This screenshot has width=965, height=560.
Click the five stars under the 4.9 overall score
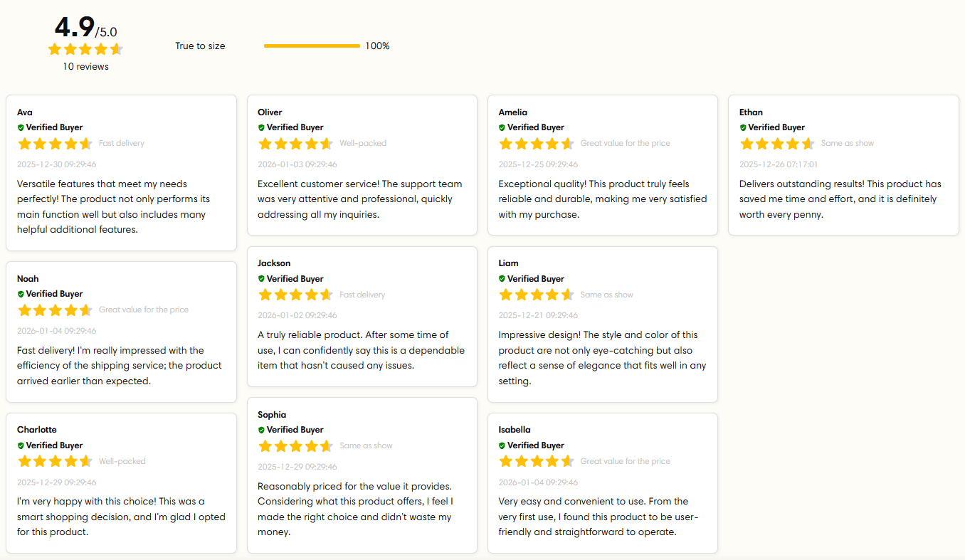(85, 49)
